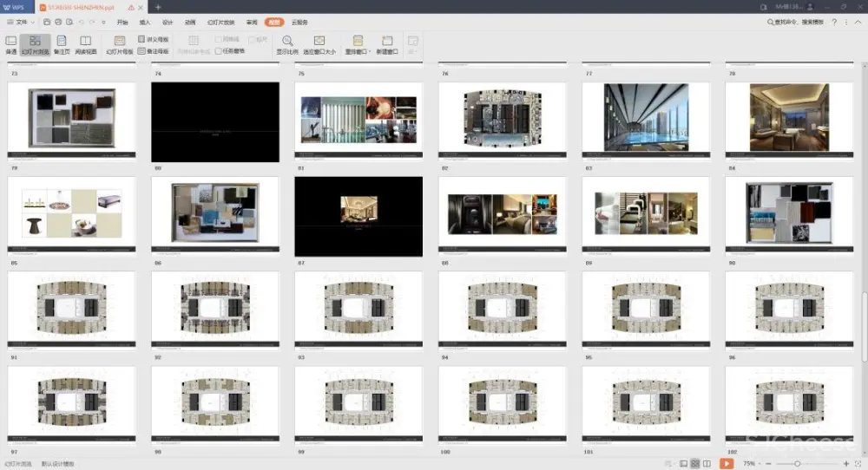Select slide 91 floor plan thumbnail

pyautogui.click(x=71, y=310)
